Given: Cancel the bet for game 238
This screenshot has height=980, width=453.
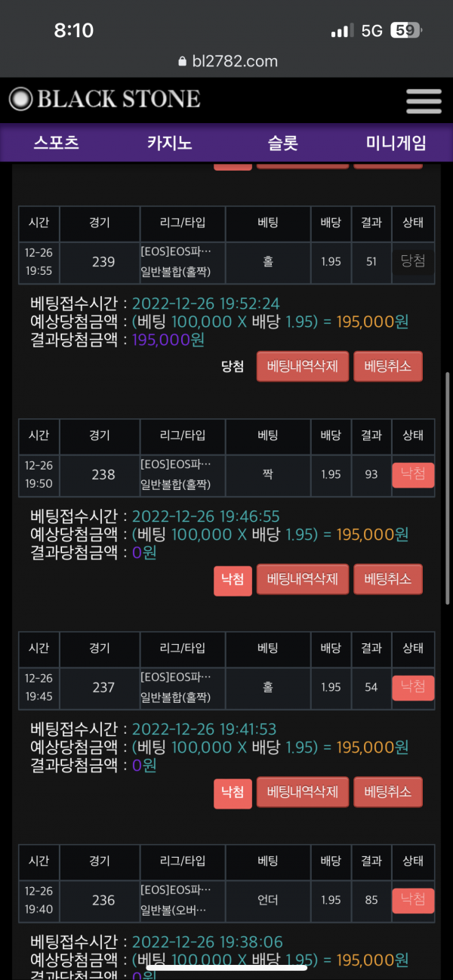Looking at the screenshot, I should pos(387,580).
